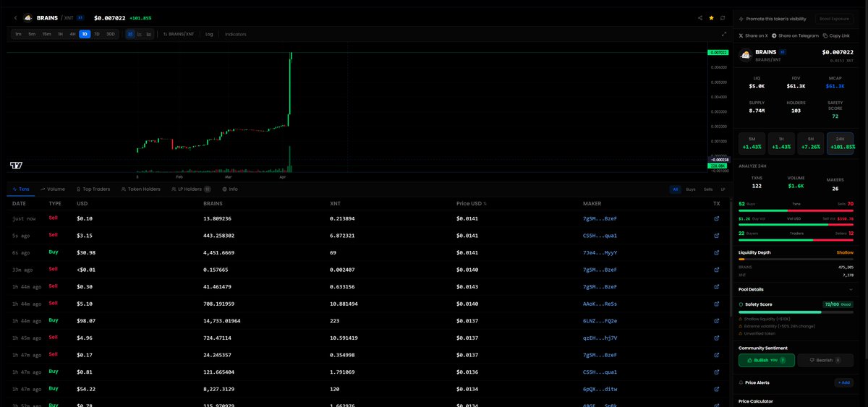Expand the chart to fullscreen
The image size is (868, 407).
click(724, 34)
